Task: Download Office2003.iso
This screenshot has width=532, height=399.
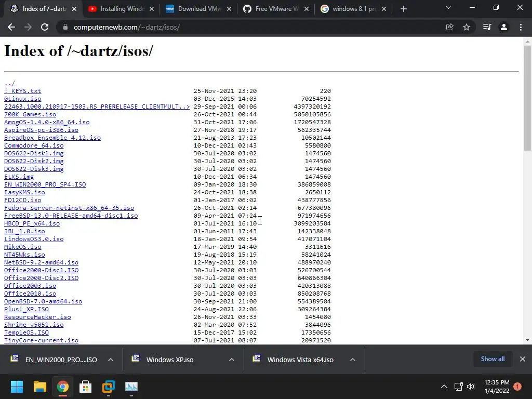Action: (x=30, y=286)
